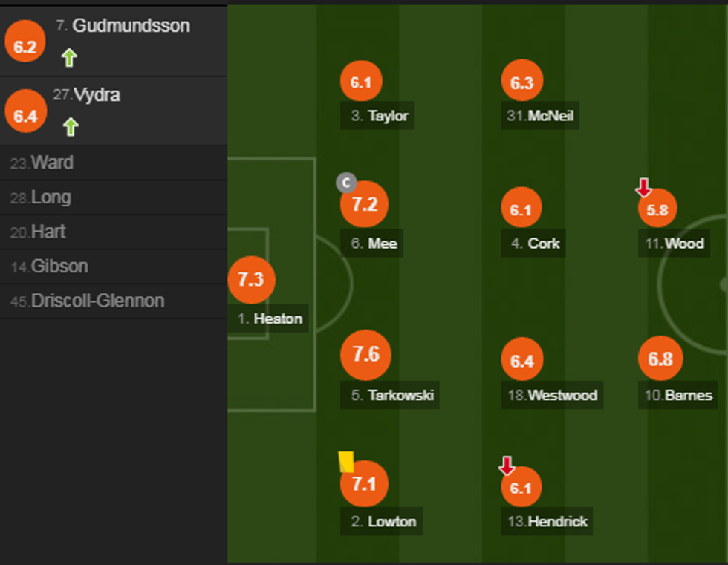
Task: Click Vydra's green substituted-on arrow
Action: point(70,127)
